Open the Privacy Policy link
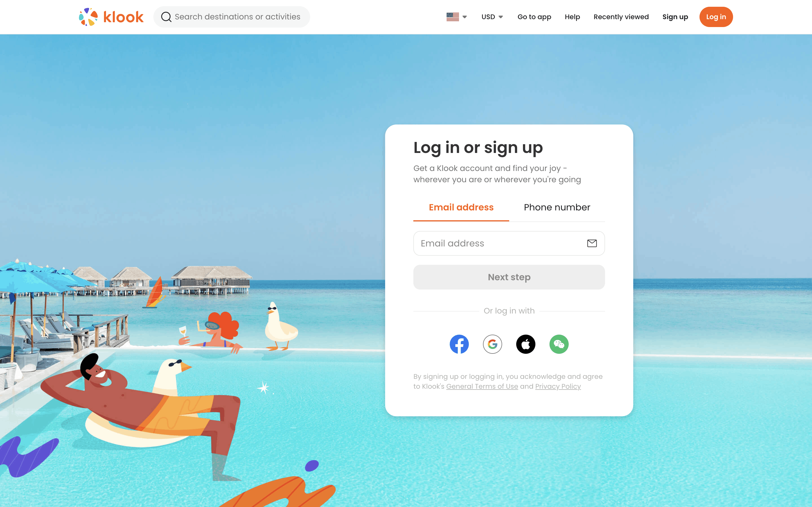This screenshot has width=812, height=507. [x=558, y=386]
